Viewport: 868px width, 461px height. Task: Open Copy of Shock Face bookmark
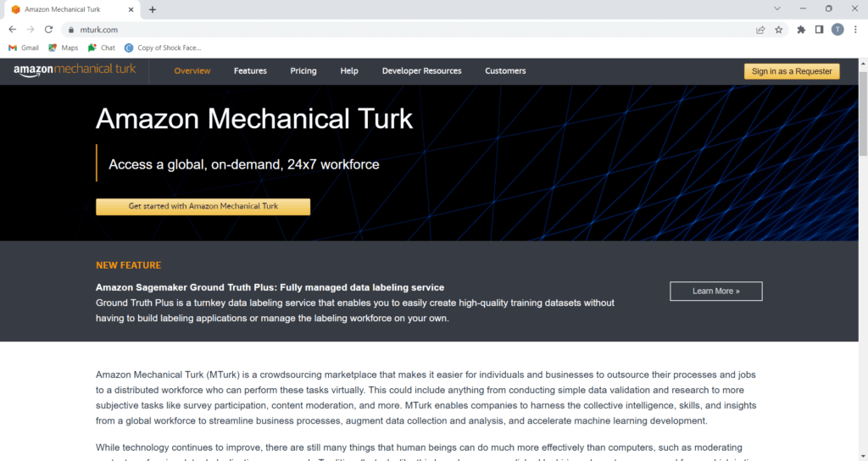point(163,47)
